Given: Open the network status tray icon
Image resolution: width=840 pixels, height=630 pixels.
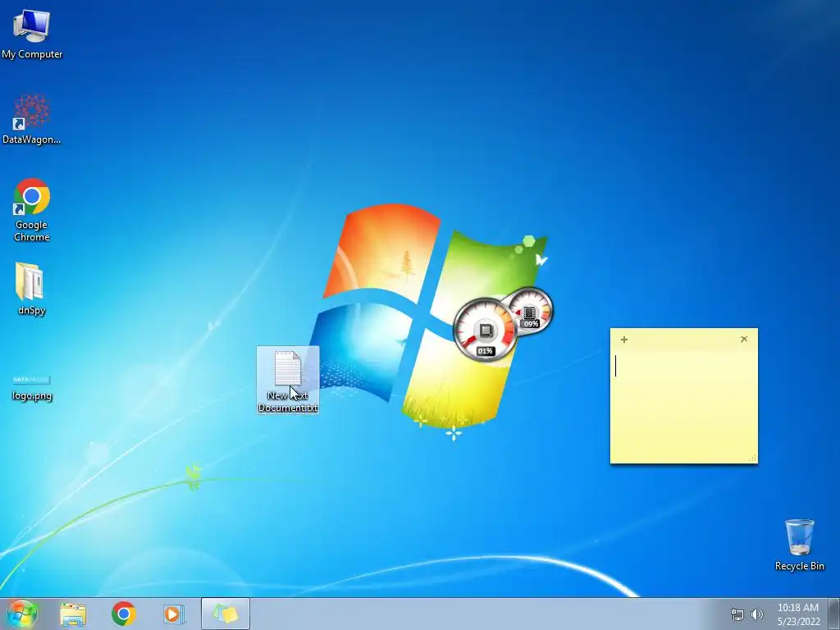Looking at the screenshot, I should 737,614.
